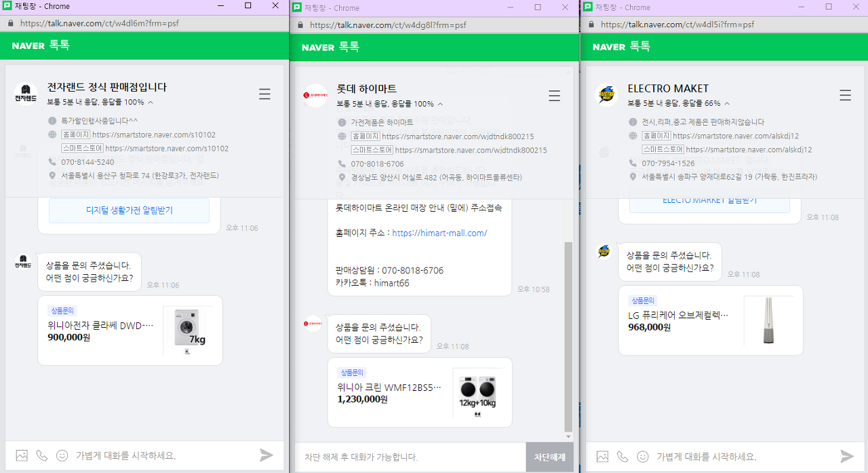The width and height of the screenshot is (868, 473).
Task: Click lock icon in middle window address bar
Action: click(300, 24)
